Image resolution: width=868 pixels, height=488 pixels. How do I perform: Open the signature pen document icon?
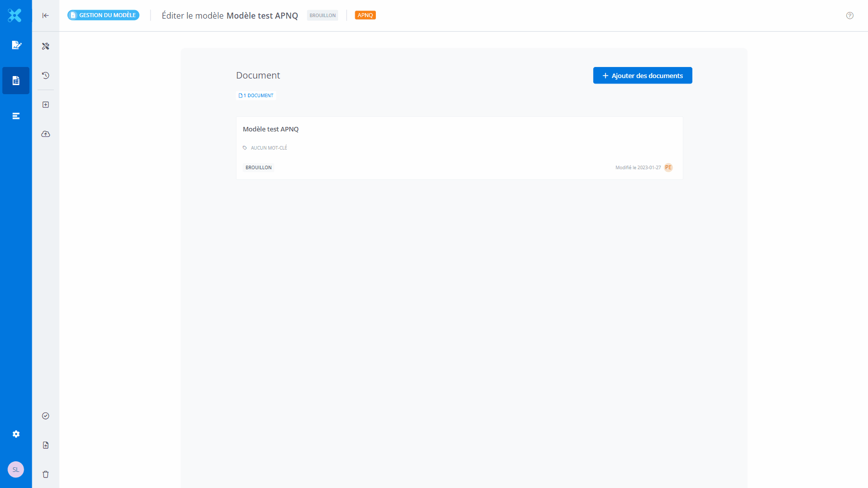(16, 45)
